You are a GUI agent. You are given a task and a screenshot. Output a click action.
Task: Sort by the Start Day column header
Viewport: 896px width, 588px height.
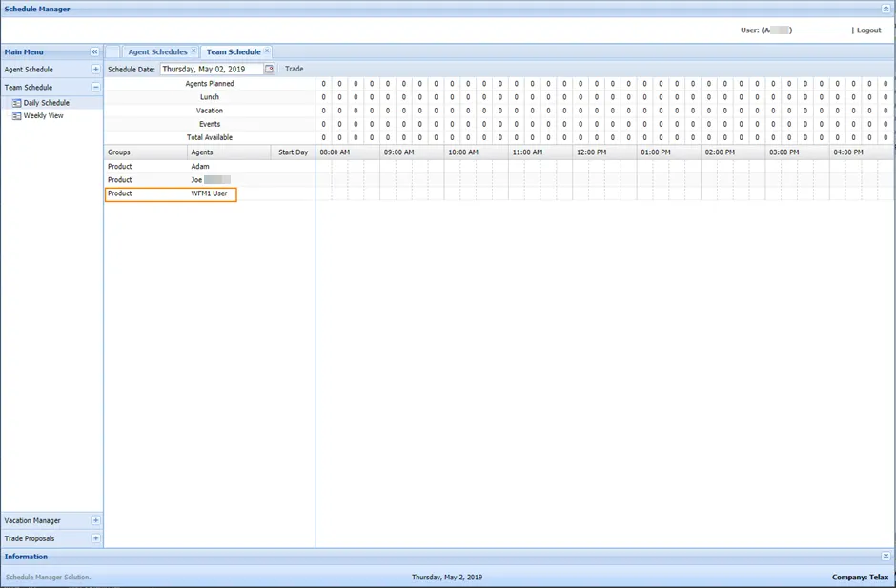(294, 152)
